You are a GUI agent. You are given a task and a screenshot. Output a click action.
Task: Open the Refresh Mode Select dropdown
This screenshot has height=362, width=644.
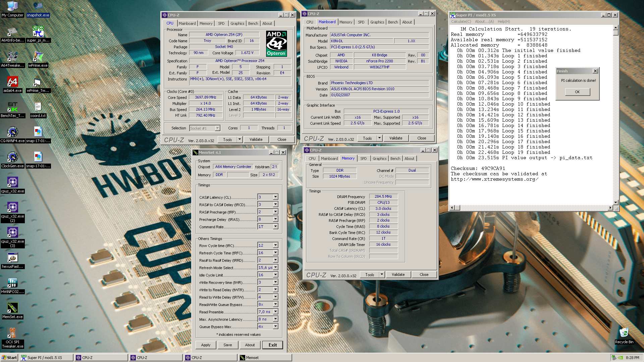point(275,267)
